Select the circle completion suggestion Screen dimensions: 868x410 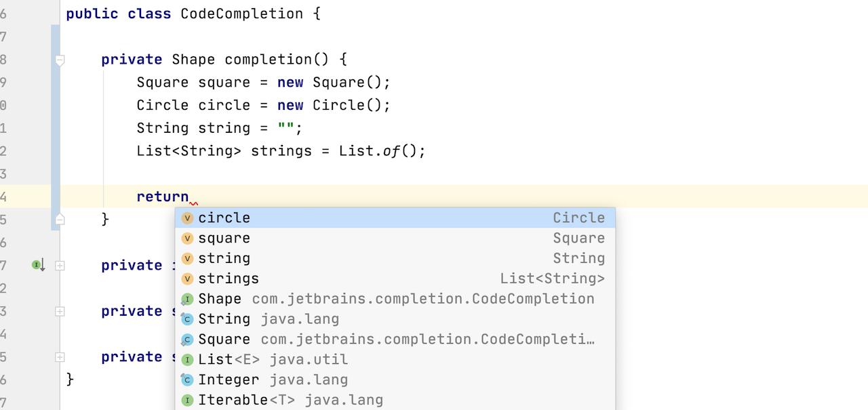click(x=395, y=218)
